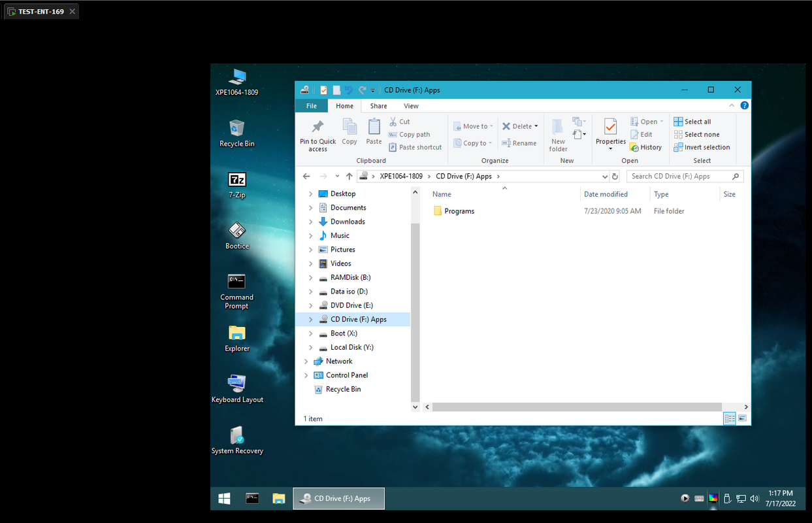Viewport: 812px width, 523px height.
Task: Click the Properties button in ribbon
Action: 611,134
